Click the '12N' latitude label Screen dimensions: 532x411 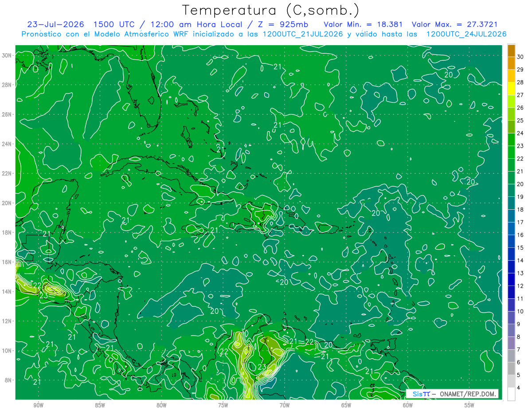click(7, 321)
